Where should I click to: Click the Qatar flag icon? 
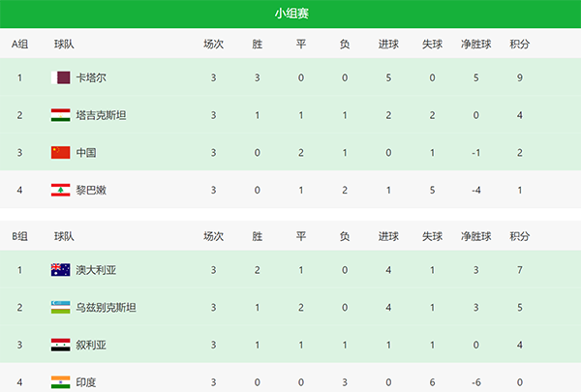(x=62, y=78)
